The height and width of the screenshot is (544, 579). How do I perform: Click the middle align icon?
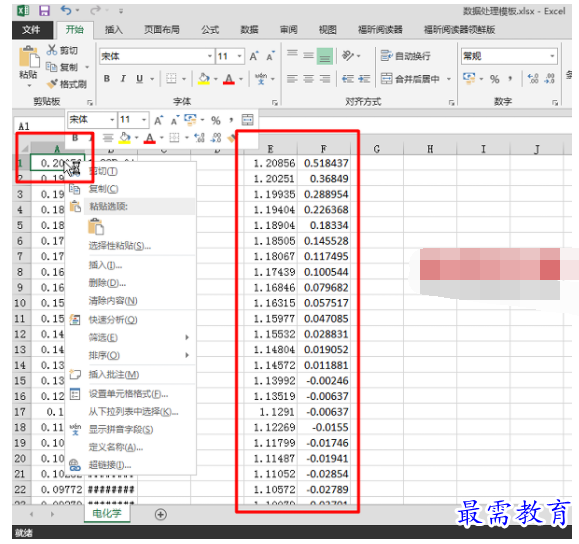pyautogui.click(x=308, y=56)
